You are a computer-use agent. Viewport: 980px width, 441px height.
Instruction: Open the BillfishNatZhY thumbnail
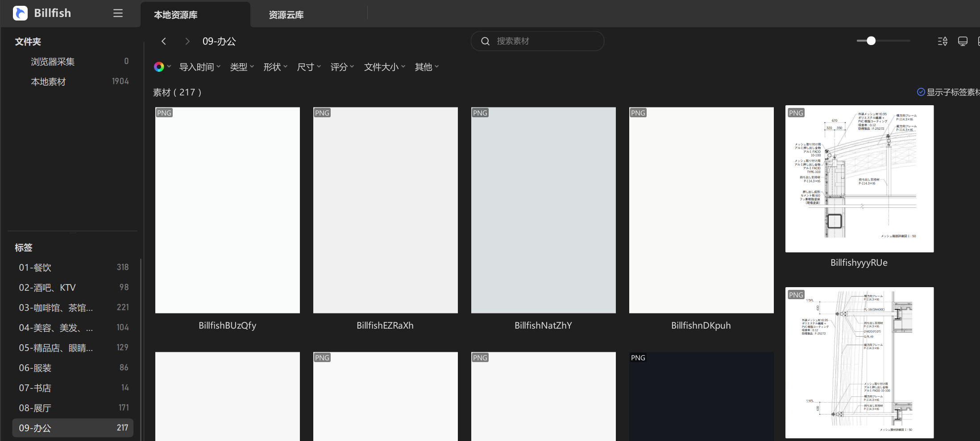coord(544,210)
